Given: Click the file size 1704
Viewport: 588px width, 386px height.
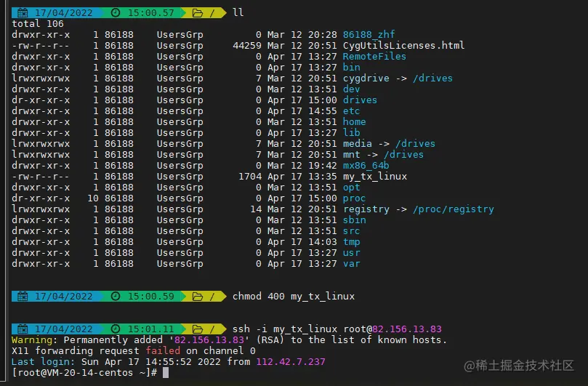Looking at the screenshot, I should click(250, 177).
